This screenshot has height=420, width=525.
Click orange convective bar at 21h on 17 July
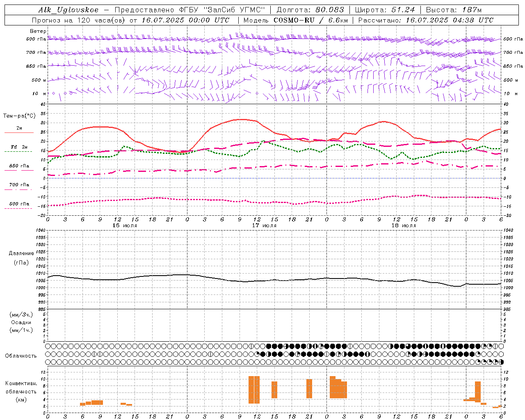(309, 389)
